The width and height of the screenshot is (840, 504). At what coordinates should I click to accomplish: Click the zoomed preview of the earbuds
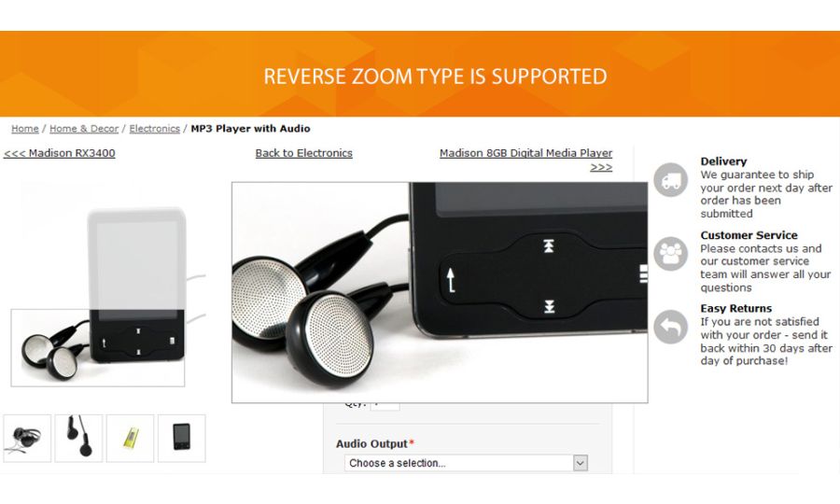coord(440,292)
